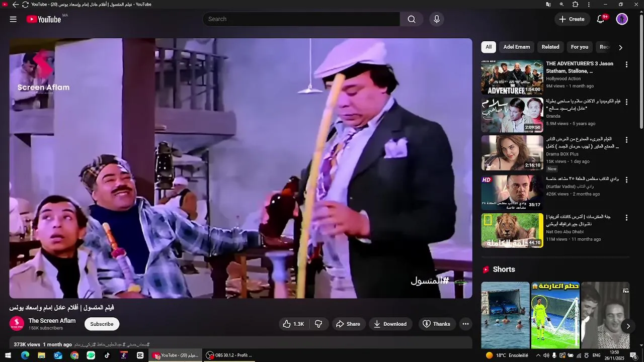Open the Drama BOX Plus video thumbnail
The image size is (644, 362).
512,153
